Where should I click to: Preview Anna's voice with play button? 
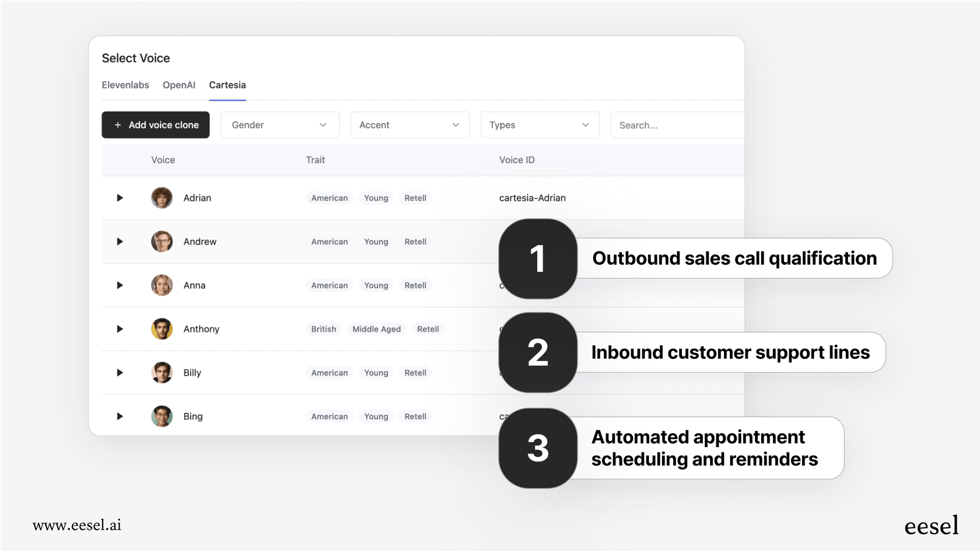coord(120,286)
